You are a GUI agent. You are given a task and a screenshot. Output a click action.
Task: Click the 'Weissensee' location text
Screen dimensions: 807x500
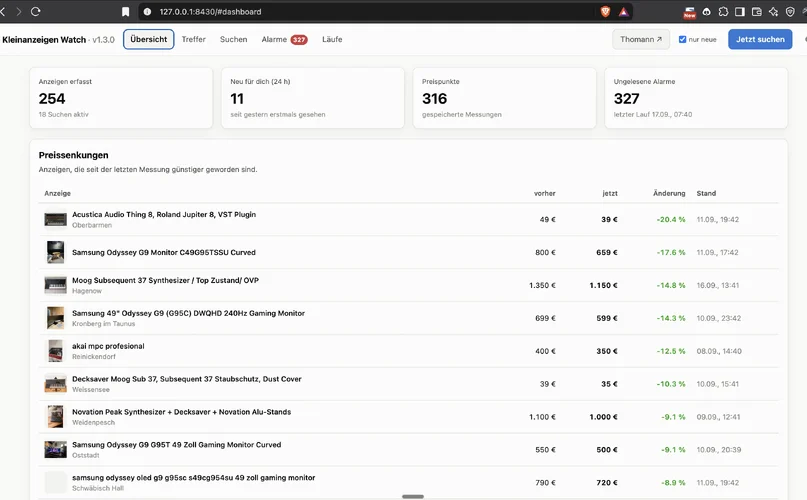pos(91,390)
